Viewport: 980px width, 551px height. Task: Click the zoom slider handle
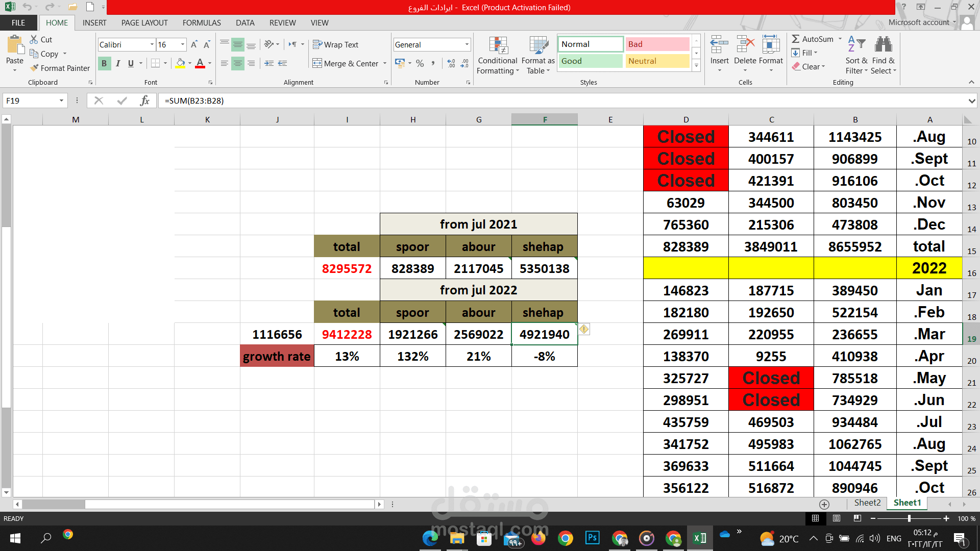click(x=909, y=518)
